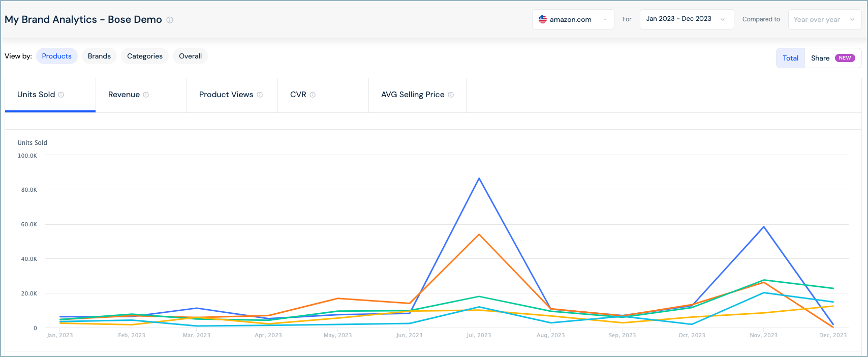Click the Dec, 2023 axis label
868x357 pixels.
tap(833, 335)
